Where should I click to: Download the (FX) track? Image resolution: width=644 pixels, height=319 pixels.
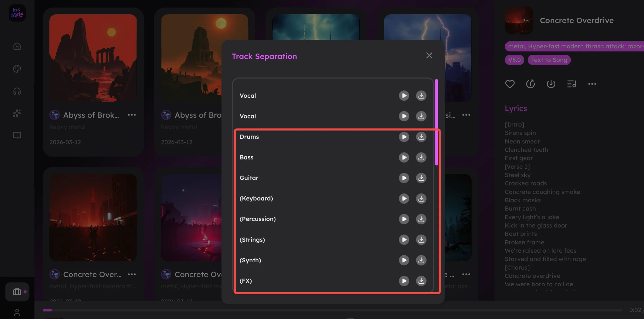(421, 281)
